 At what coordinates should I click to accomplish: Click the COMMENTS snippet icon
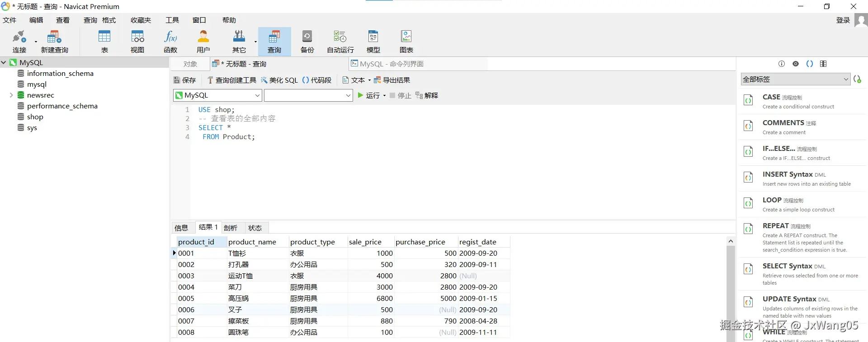click(x=748, y=126)
